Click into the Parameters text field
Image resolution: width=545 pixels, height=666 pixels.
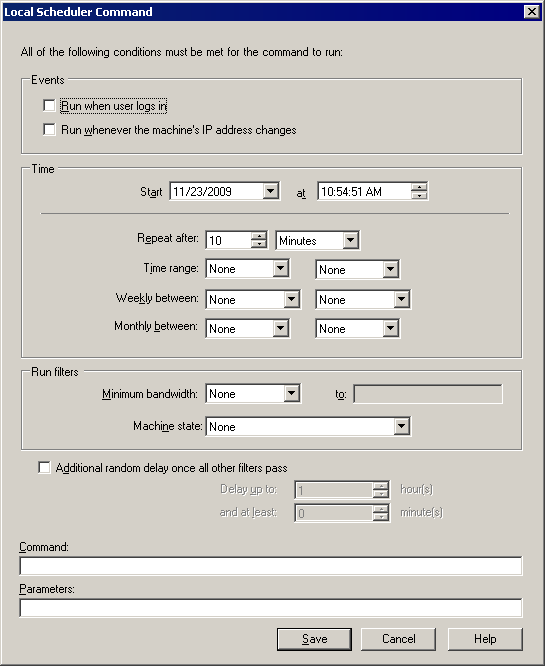(x=271, y=608)
